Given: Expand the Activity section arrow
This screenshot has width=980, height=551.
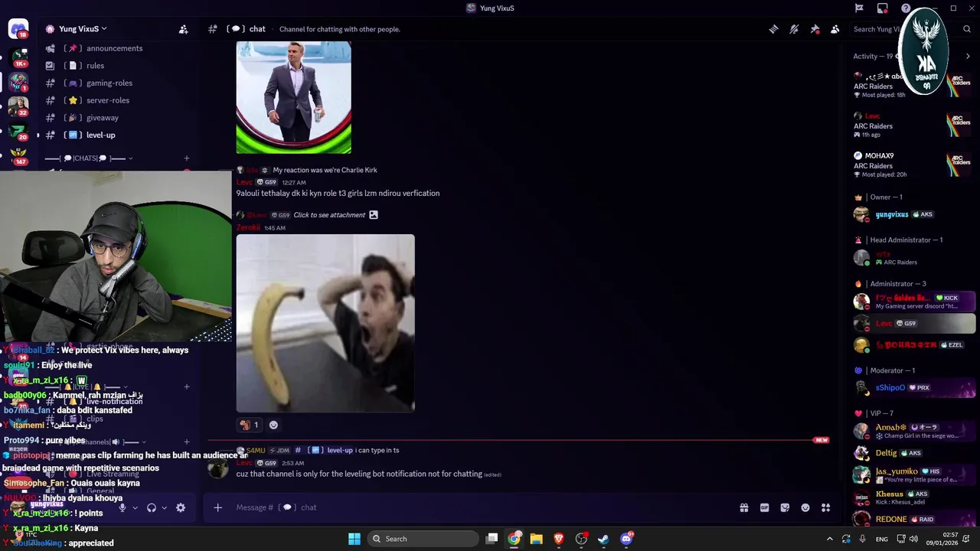Looking at the screenshot, I should click(x=968, y=56).
